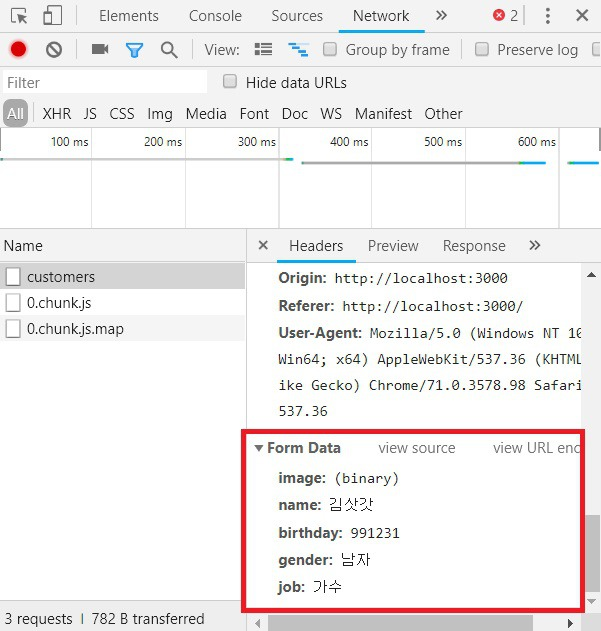This screenshot has height=631, width=601.
Task: Clear the network log
Action: [54, 49]
